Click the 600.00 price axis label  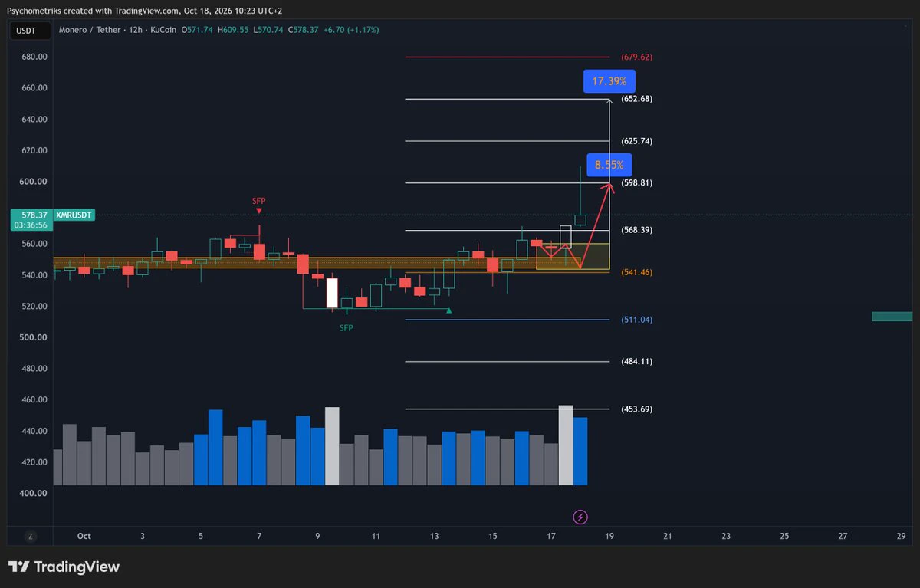coord(33,182)
